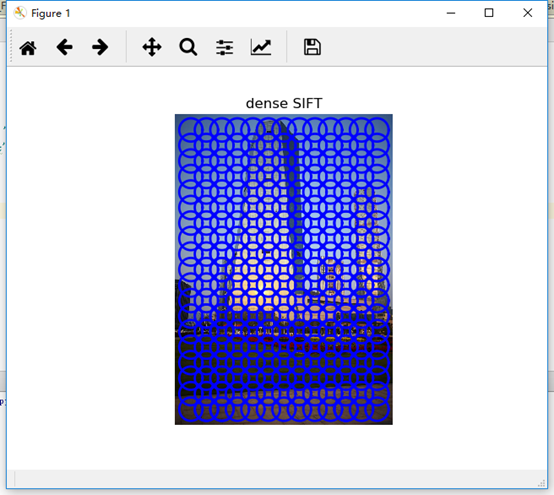Close the Figure 1 window

pos(528,13)
